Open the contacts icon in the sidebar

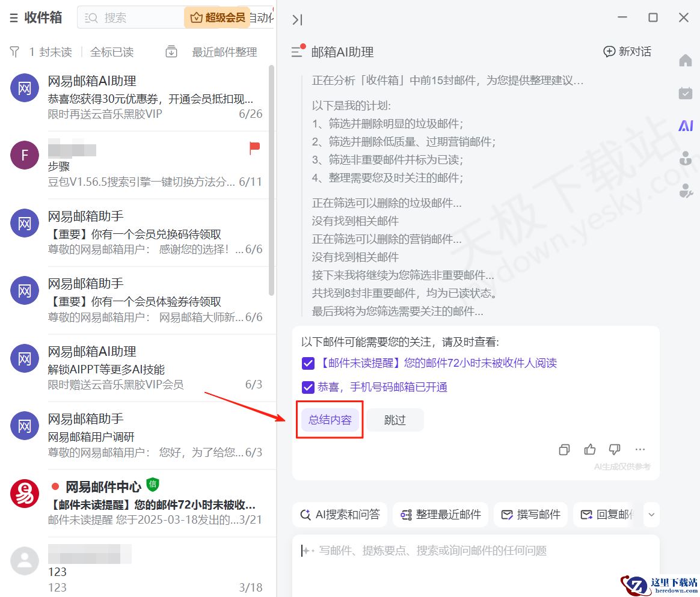686,158
